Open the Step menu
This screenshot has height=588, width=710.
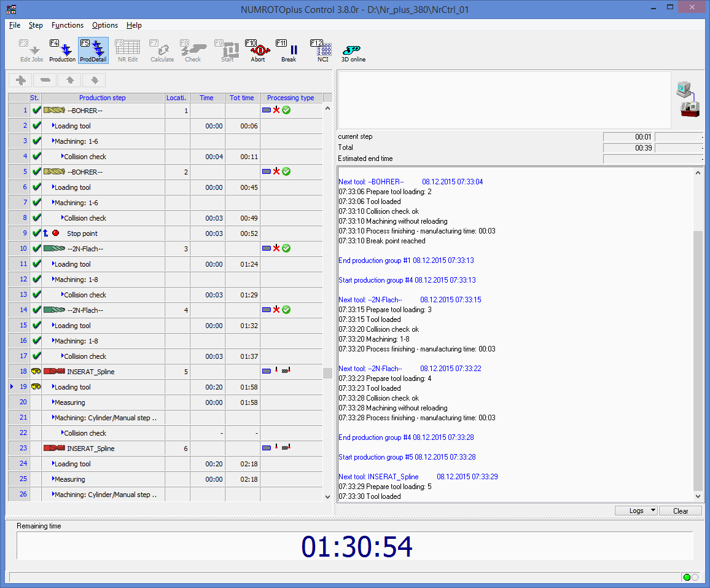[36, 25]
